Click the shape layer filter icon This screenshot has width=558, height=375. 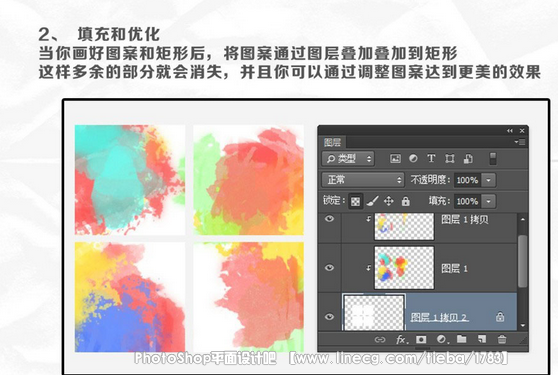pos(449,159)
